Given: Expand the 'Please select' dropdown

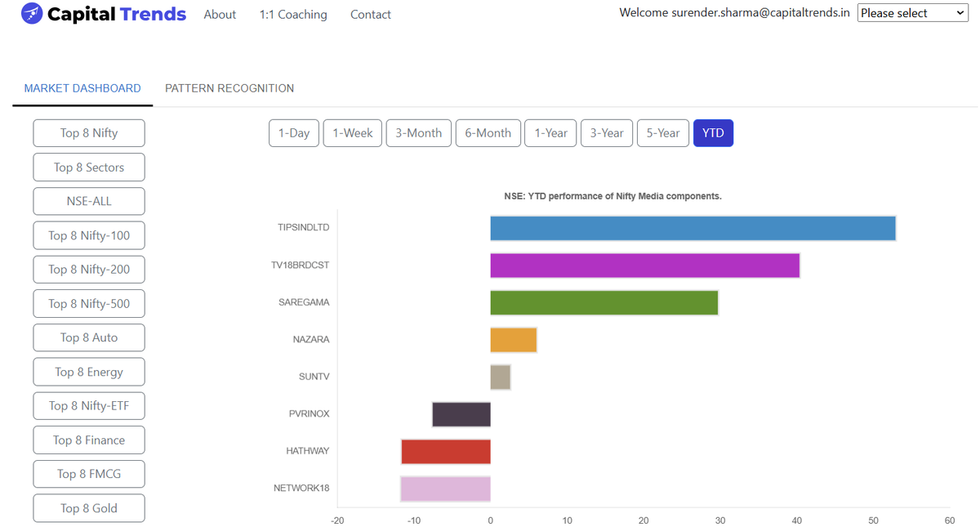Looking at the screenshot, I should pos(913,13).
